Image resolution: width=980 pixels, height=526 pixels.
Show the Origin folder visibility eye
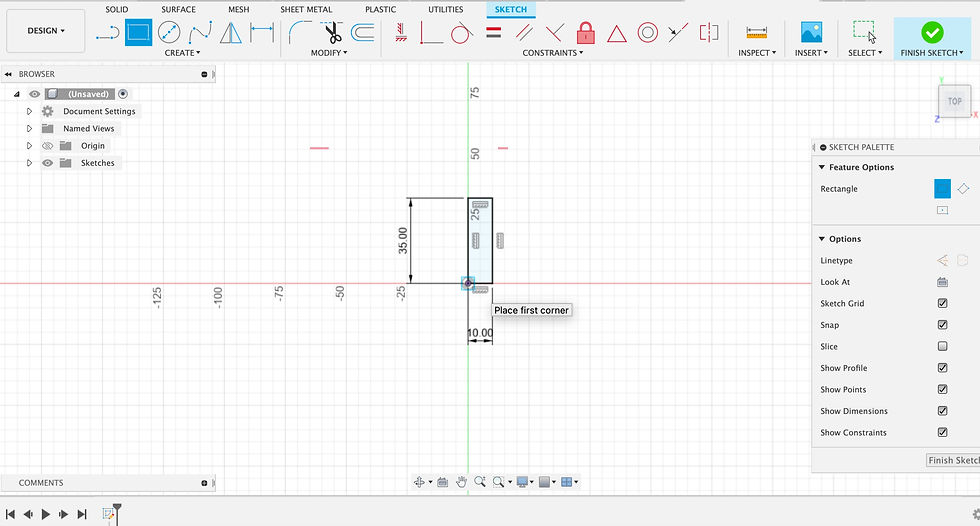coord(48,146)
